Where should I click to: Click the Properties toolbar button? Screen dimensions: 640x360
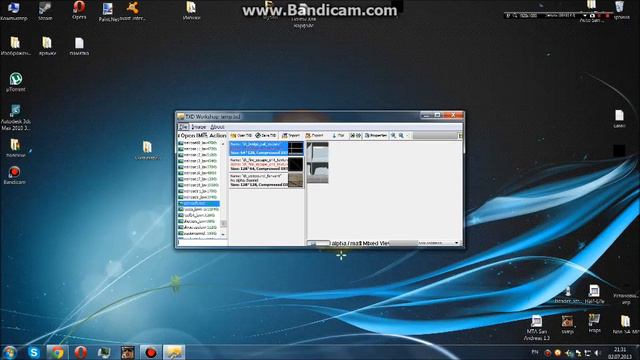pos(376,136)
